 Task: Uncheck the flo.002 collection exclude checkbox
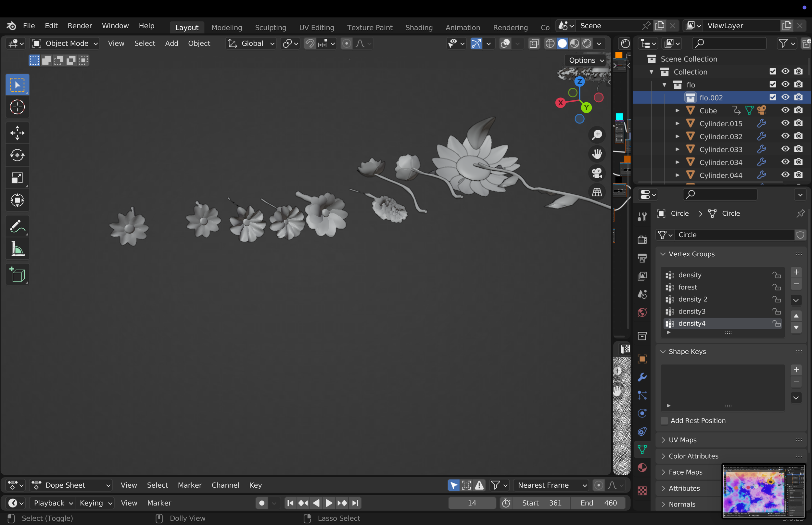[772, 97]
